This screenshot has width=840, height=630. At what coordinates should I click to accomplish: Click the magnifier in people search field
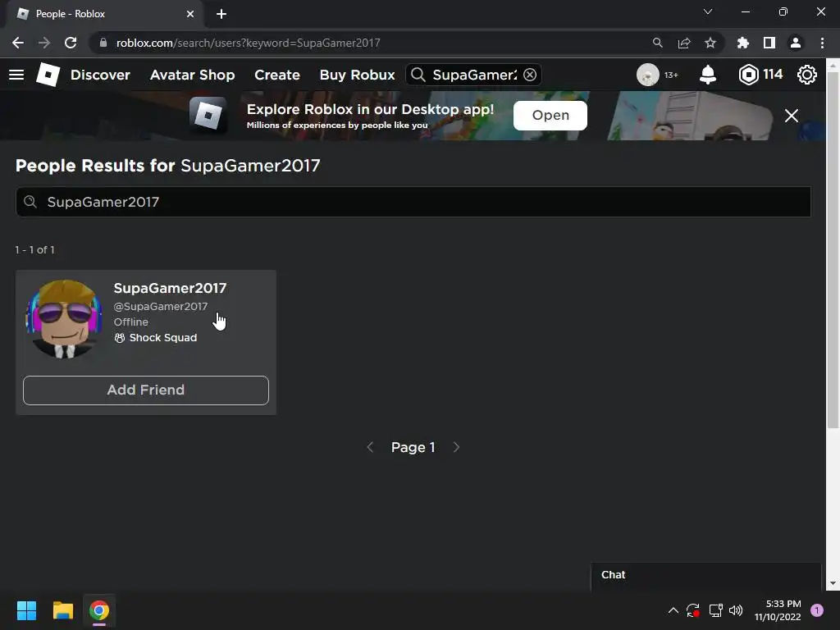pos(30,202)
